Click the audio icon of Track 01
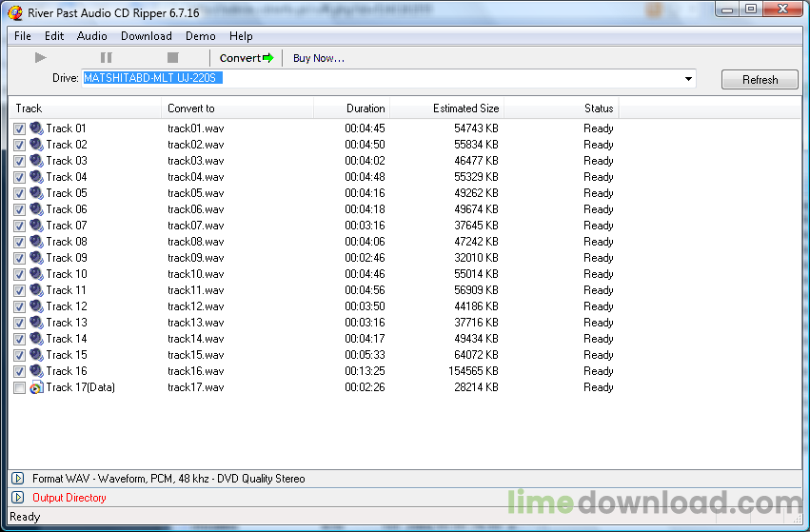 [36, 128]
